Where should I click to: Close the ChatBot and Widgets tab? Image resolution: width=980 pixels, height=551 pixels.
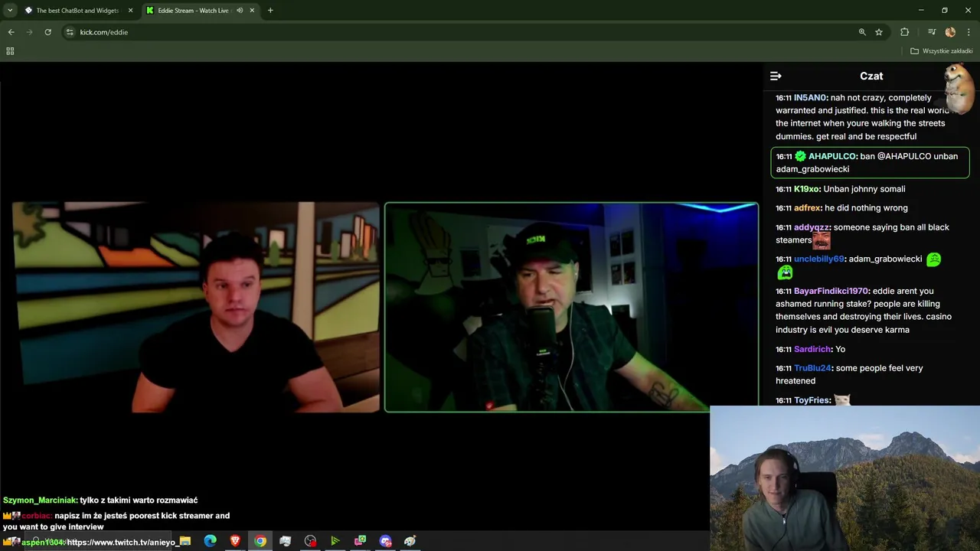coord(130,11)
